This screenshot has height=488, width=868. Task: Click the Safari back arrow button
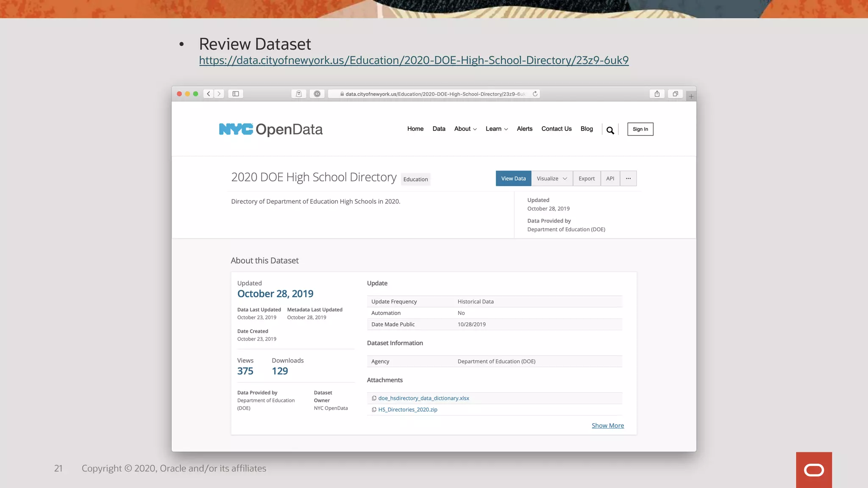(209, 94)
